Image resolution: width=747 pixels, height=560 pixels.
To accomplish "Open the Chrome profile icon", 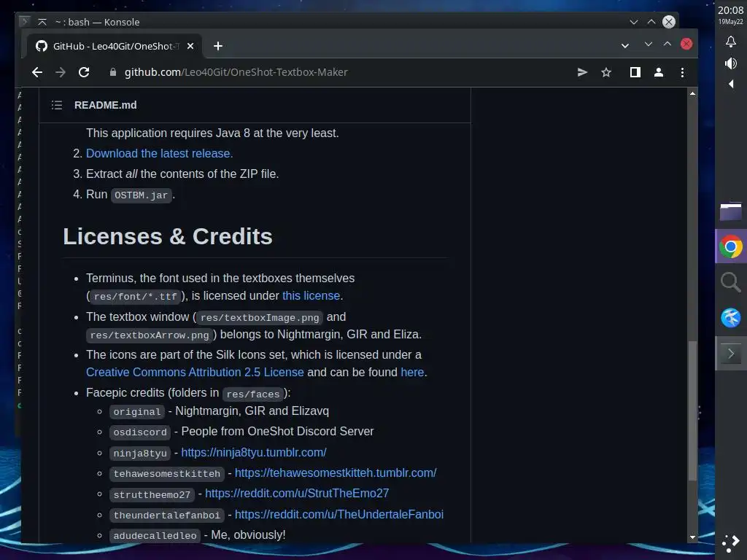I will [659, 72].
